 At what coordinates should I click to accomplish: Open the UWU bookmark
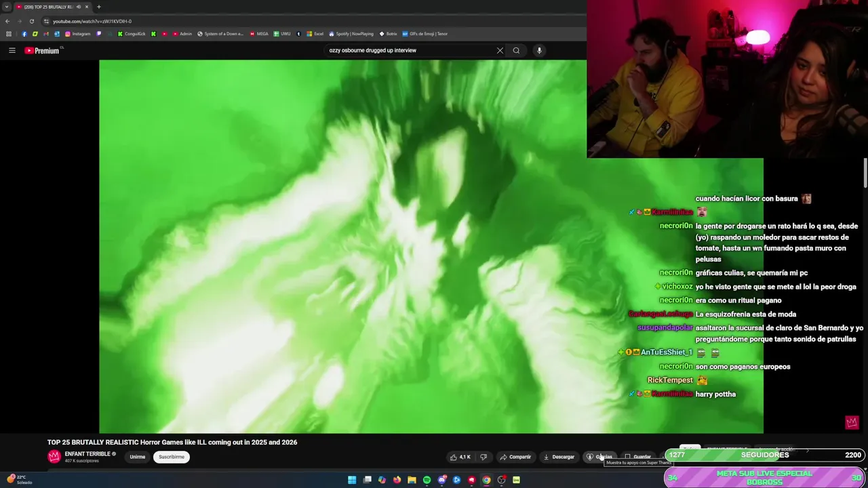point(282,33)
